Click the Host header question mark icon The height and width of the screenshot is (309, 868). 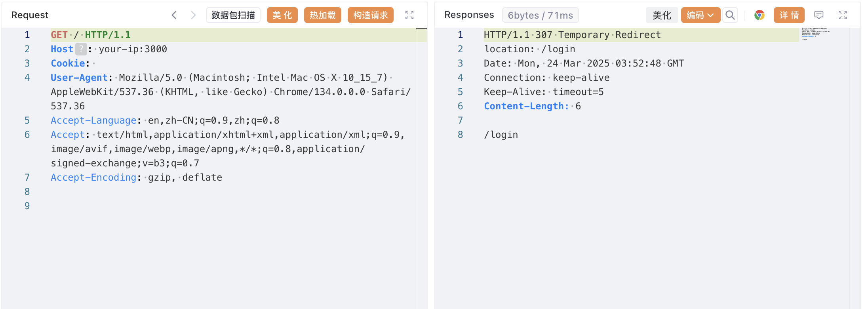point(81,49)
